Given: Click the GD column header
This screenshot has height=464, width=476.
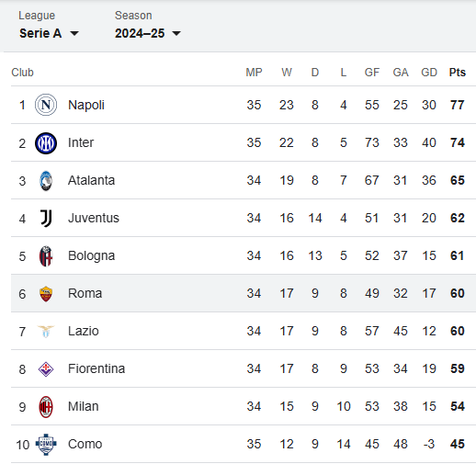Looking at the screenshot, I should pyautogui.click(x=429, y=73).
